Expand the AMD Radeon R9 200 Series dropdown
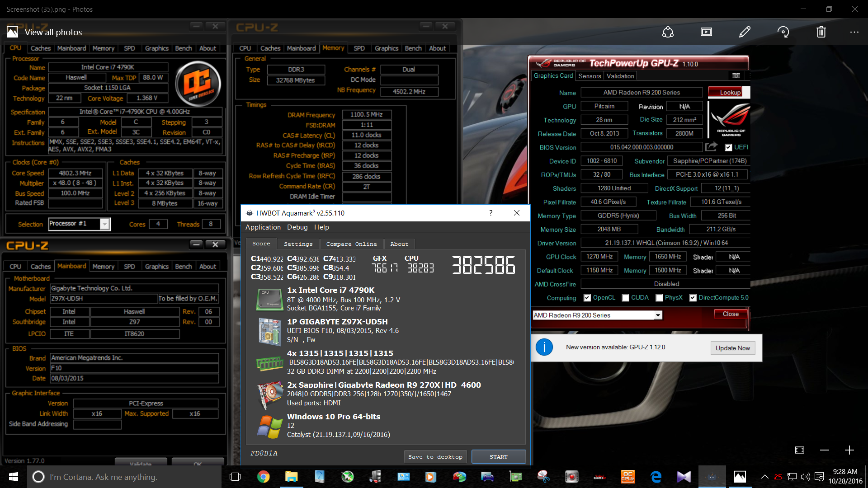The width and height of the screenshot is (868, 488). pyautogui.click(x=658, y=315)
